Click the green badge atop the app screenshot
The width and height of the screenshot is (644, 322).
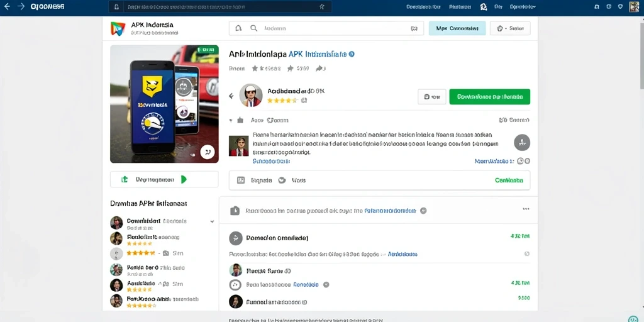pos(208,50)
